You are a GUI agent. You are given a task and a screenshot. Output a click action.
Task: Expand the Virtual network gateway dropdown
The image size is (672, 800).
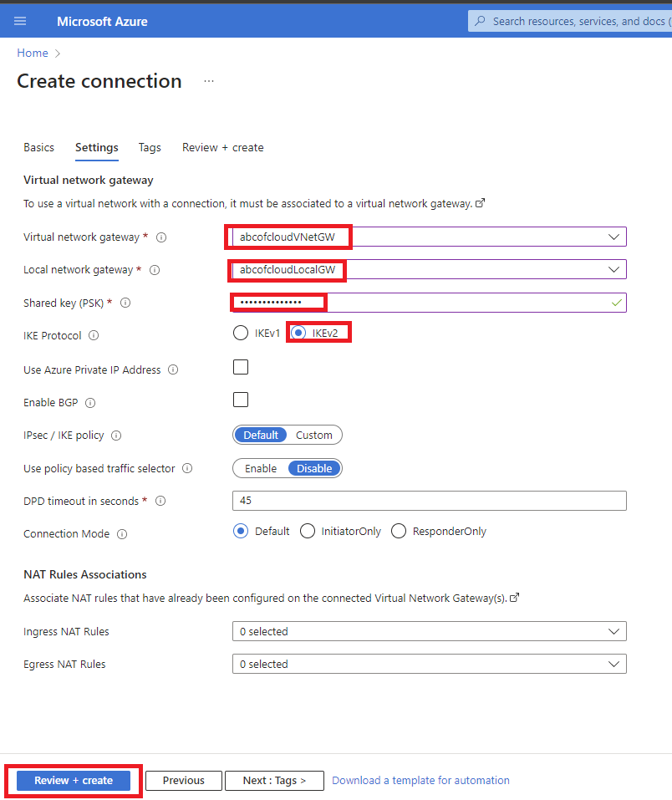pyautogui.click(x=615, y=237)
